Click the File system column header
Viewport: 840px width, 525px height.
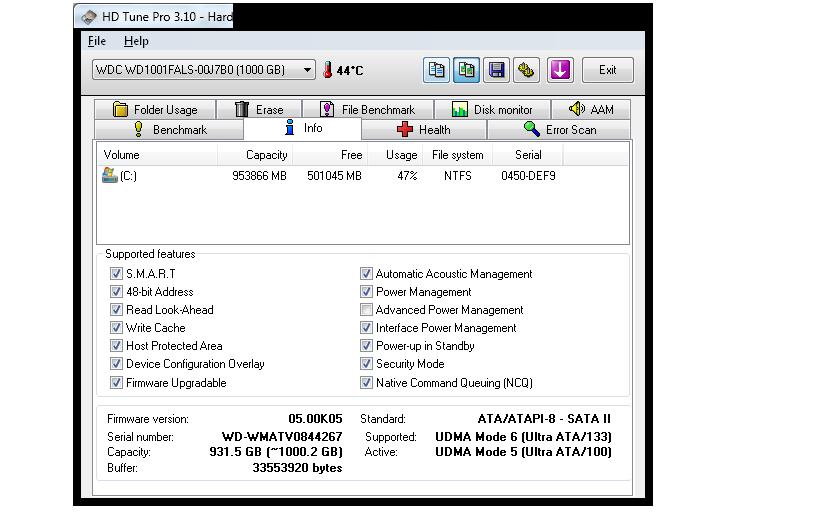click(457, 155)
